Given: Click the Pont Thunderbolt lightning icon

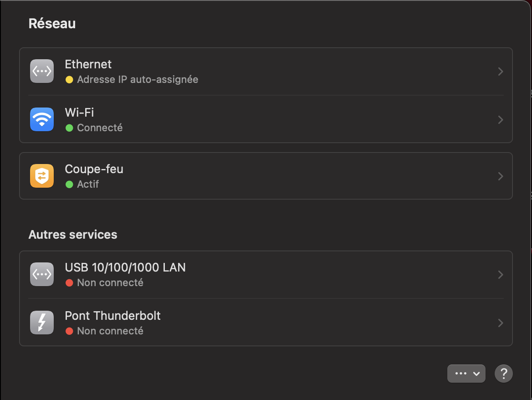Looking at the screenshot, I should pos(42,323).
